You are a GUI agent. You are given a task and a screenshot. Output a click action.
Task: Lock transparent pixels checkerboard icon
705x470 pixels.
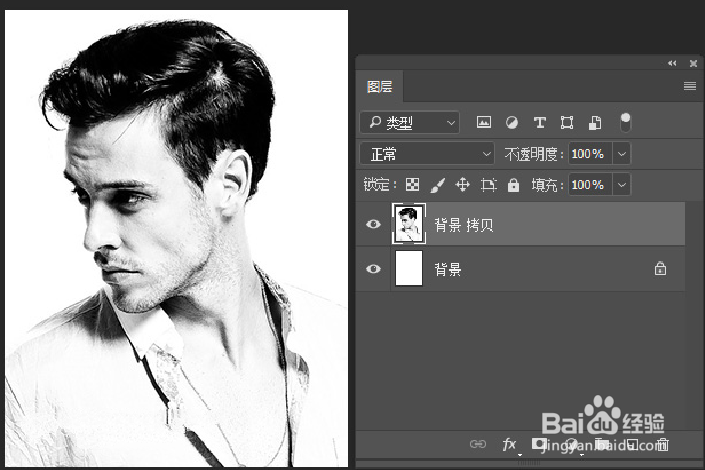coord(412,184)
